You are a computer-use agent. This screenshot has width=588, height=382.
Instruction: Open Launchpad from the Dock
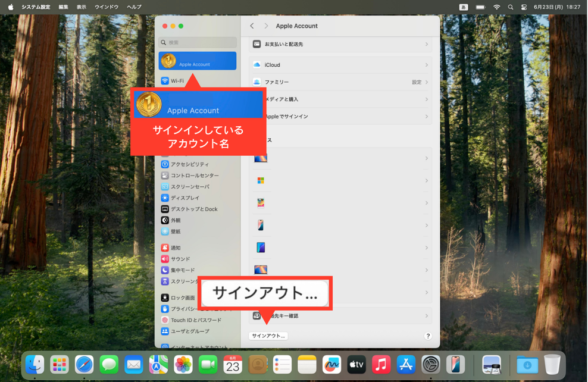pyautogui.click(x=60, y=364)
